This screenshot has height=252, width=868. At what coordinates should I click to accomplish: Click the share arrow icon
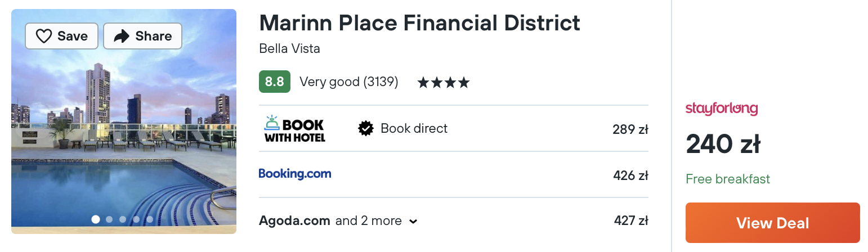coord(122,37)
